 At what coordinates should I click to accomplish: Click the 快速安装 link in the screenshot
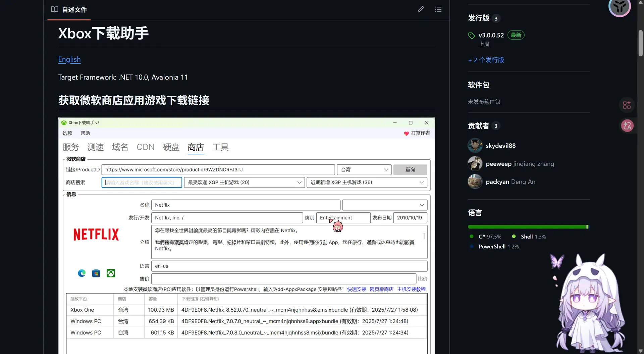click(357, 289)
